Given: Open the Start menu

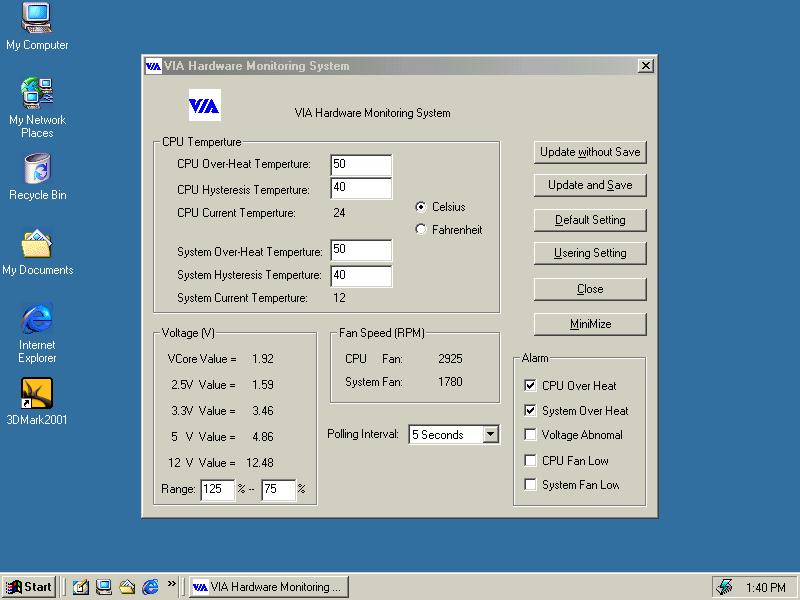Looking at the screenshot, I should click(x=29, y=587).
